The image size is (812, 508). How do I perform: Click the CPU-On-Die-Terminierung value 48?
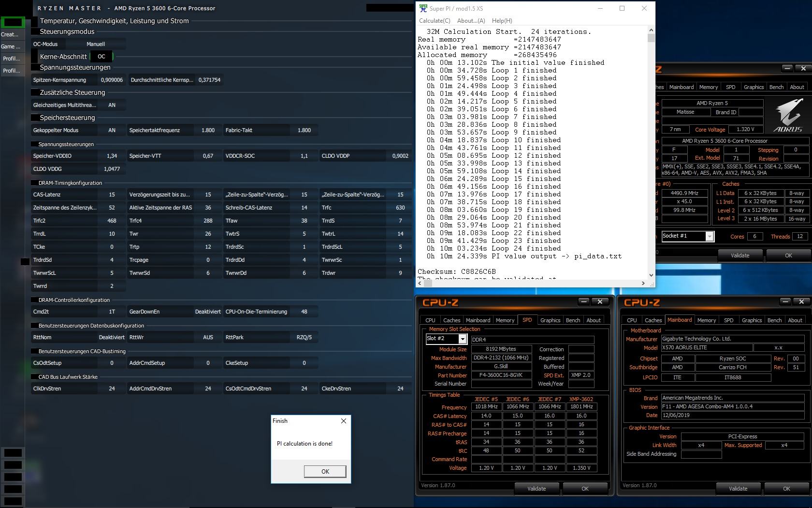[304, 312]
